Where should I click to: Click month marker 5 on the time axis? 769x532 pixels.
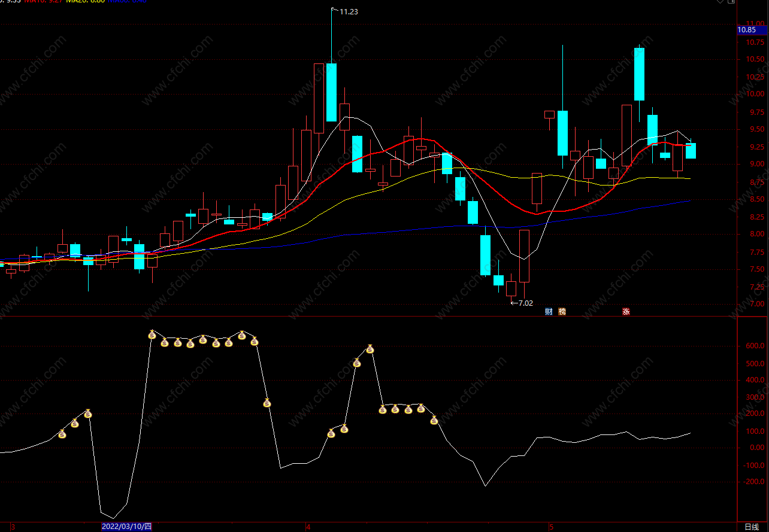(x=550, y=527)
